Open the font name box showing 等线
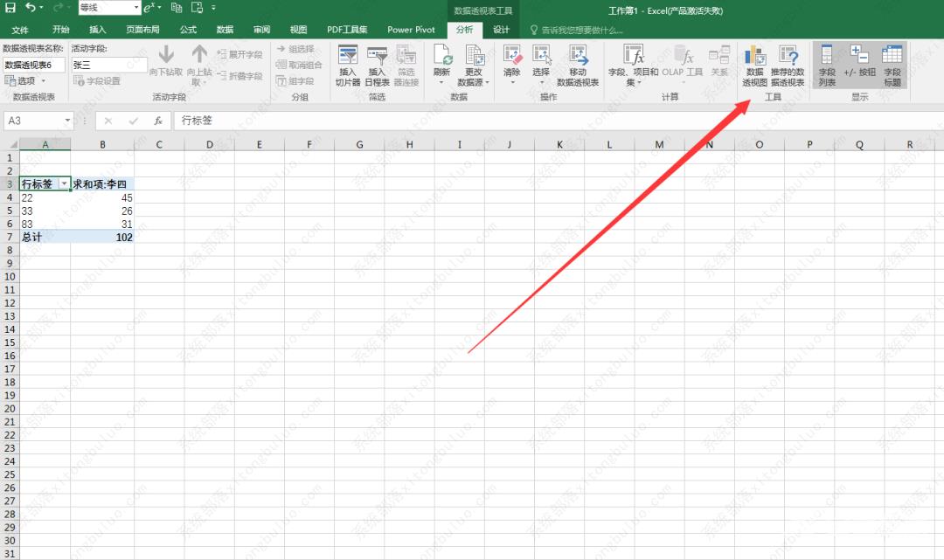944x560 pixels. 109,8
